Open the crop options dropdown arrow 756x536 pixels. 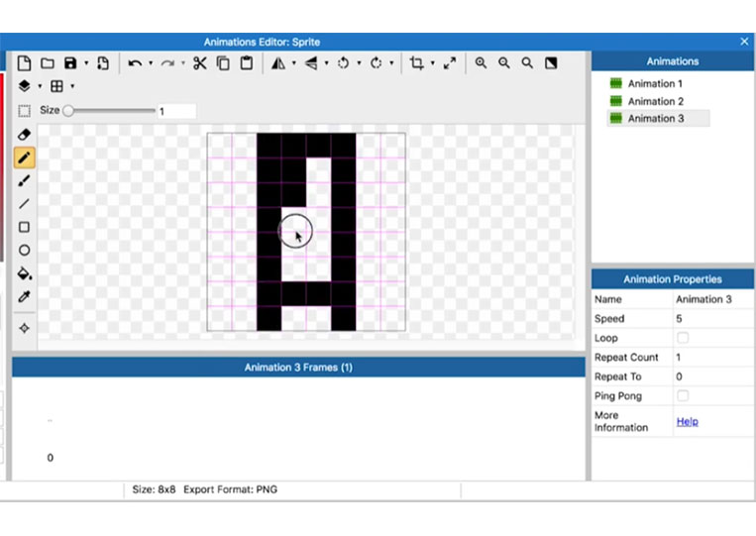tap(432, 63)
